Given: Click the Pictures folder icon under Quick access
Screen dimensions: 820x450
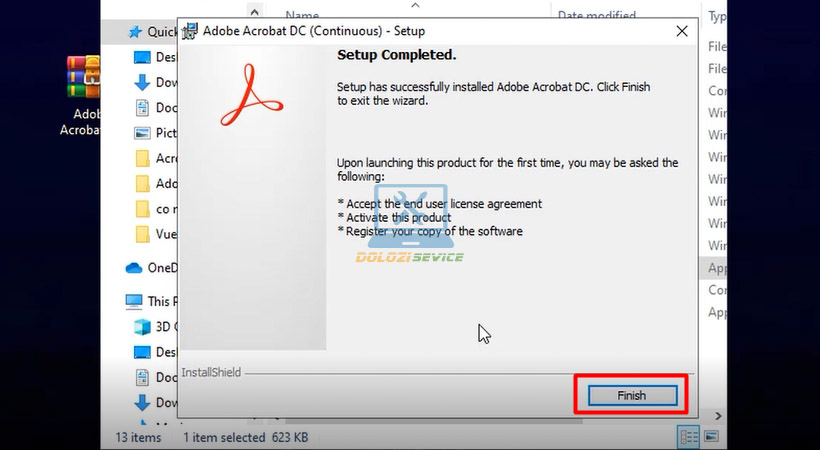Looking at the screenshot, I should point(143,133).
